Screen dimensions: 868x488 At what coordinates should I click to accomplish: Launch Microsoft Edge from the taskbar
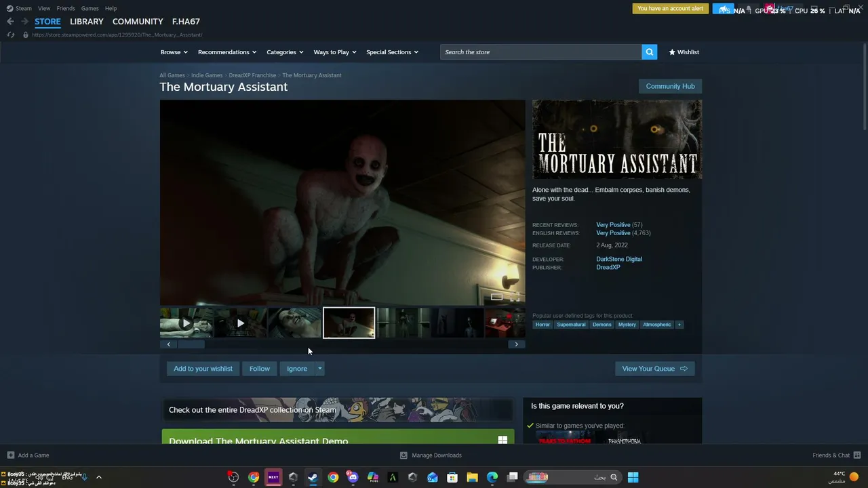[x=492, y=477]
